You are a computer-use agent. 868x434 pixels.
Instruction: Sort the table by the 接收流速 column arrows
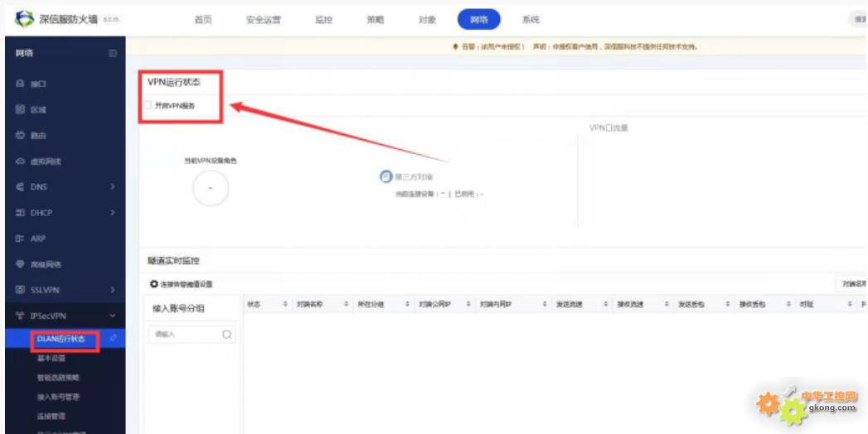point(667,305)
